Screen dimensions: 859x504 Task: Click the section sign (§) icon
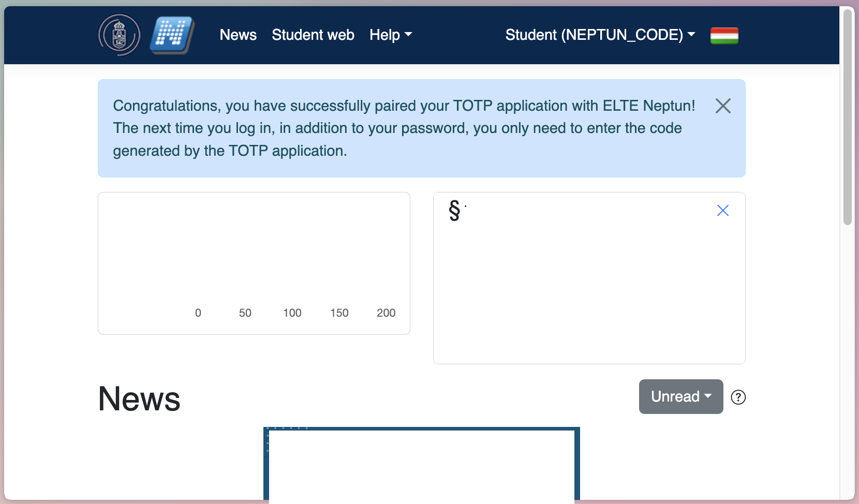[454, 211]
